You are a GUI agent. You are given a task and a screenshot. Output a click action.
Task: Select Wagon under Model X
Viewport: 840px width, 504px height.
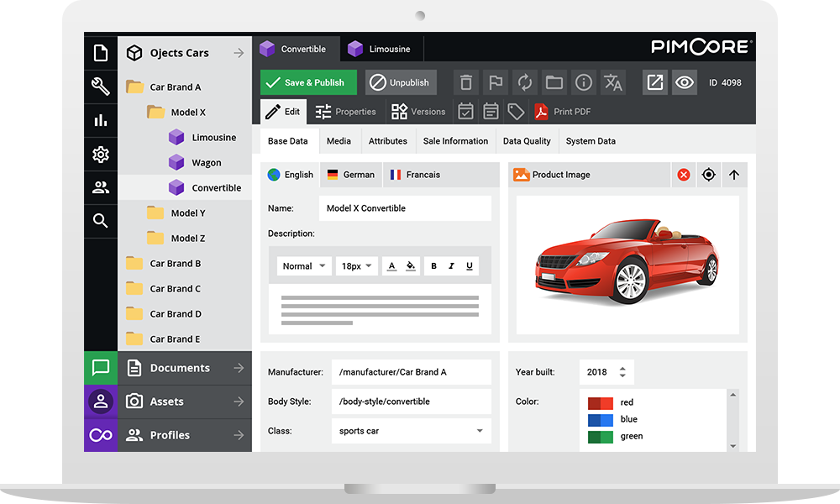click(207, 161)
